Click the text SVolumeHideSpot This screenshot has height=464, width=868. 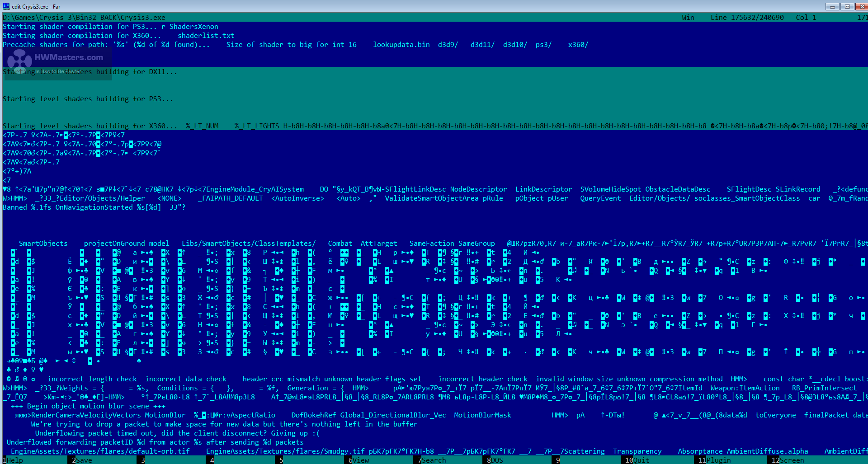(x=611, y=189)
